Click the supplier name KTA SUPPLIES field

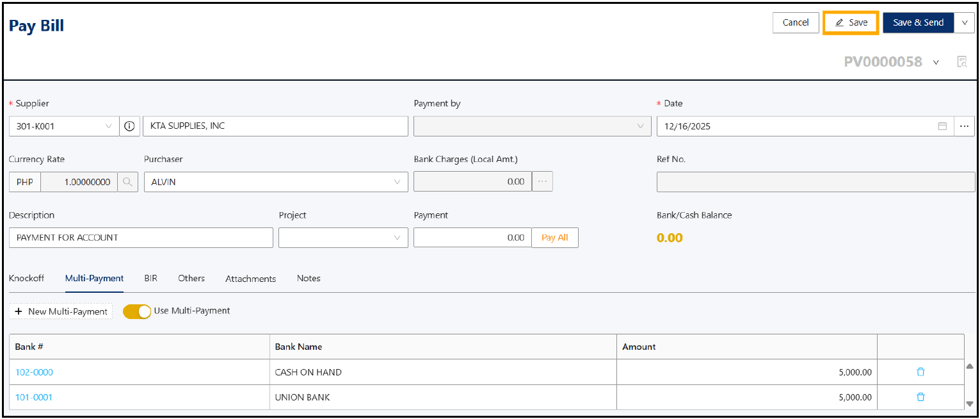(275, 126)
